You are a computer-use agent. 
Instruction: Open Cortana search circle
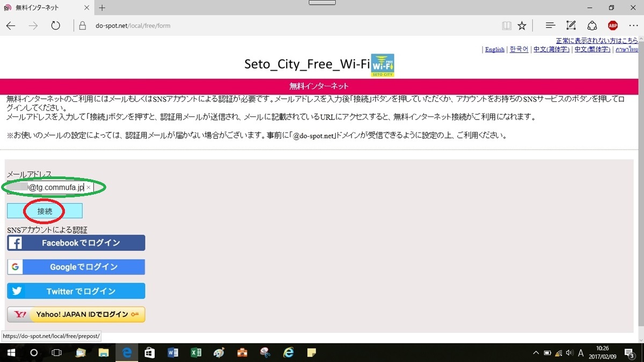click(x=34, y=353)
